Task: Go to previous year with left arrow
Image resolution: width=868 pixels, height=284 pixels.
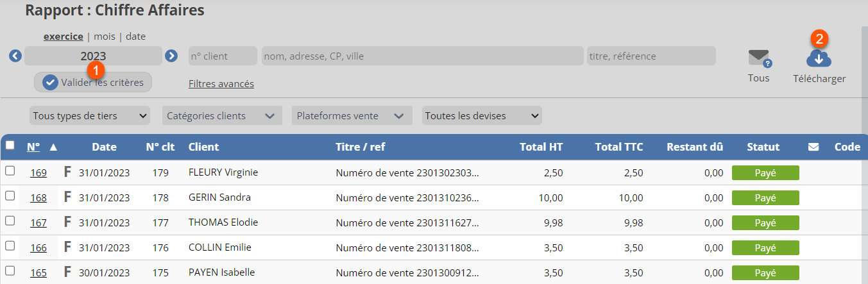Action: (15, 56)
